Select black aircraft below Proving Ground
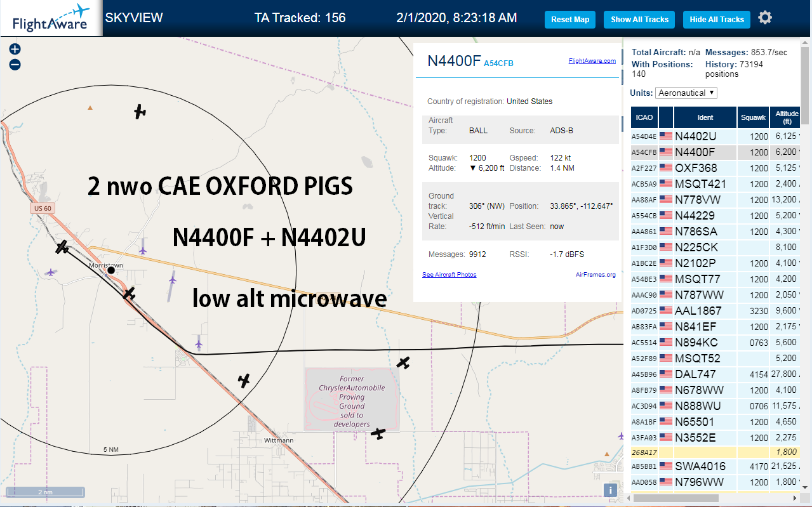 378,433
